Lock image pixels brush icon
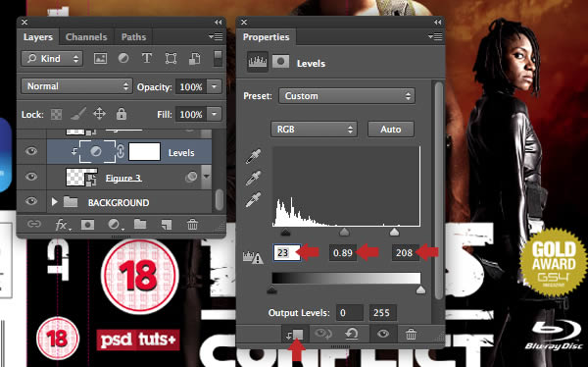 [77, 114]
